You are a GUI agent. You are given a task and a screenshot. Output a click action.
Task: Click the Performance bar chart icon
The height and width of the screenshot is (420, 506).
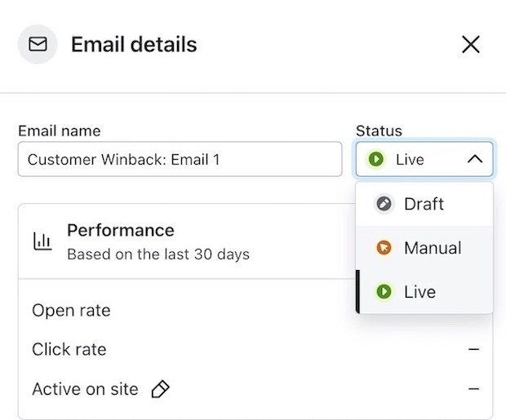pos(42,241)
